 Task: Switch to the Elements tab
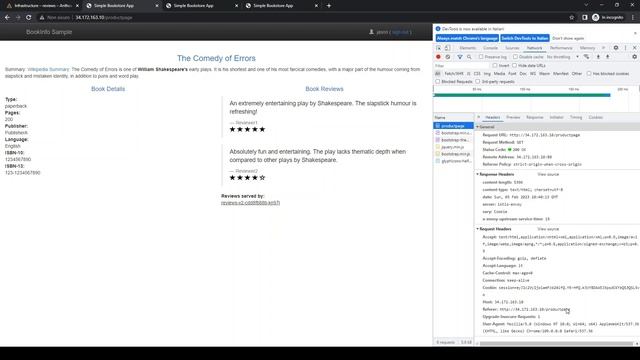(468, 48)
